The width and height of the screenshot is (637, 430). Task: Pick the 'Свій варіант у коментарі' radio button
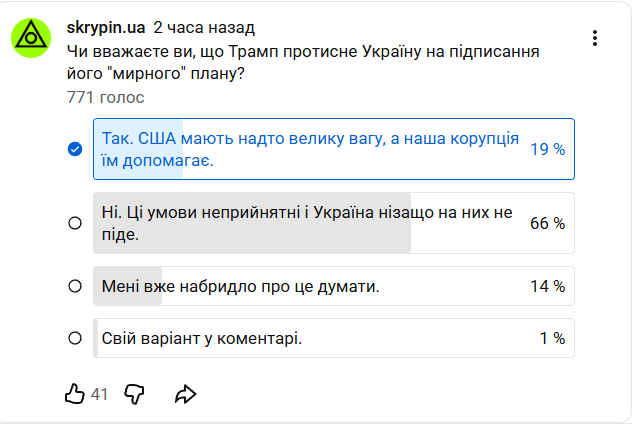(74, 338)
